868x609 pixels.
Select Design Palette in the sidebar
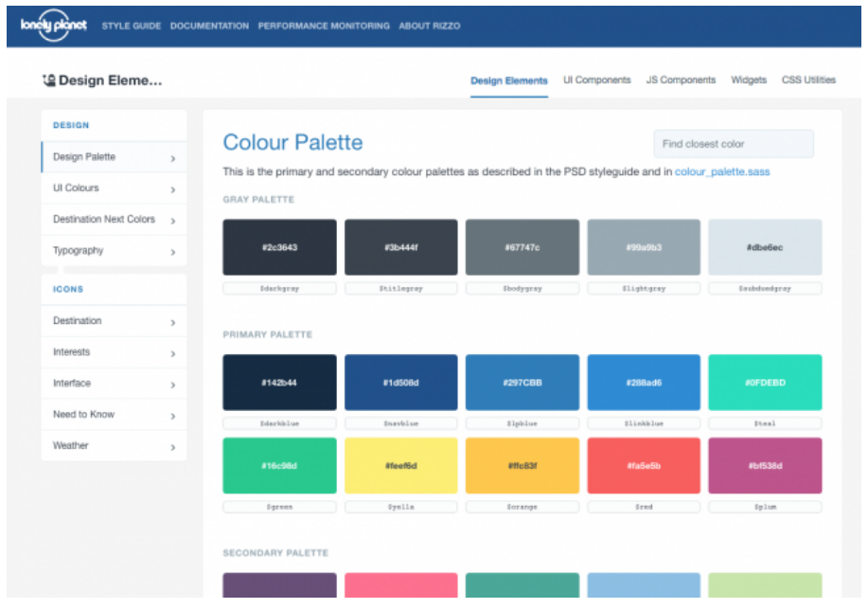coord(114,157)
